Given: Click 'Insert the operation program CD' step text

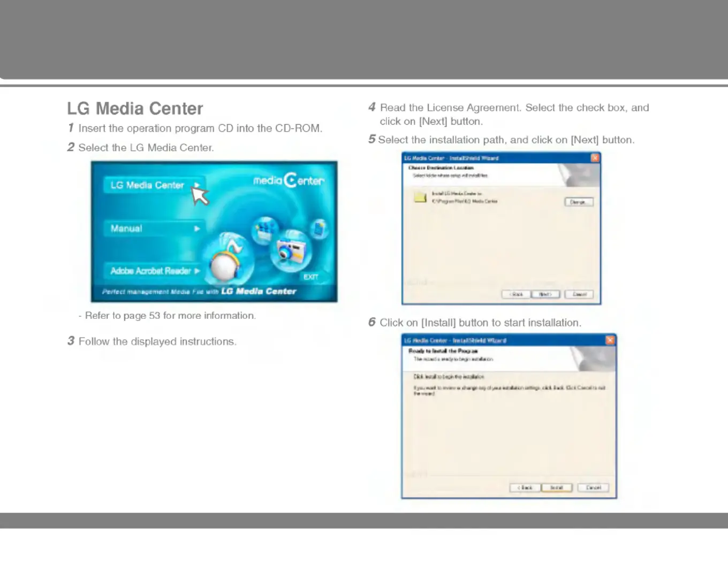Looking at the screenshot, I should 200,128.
